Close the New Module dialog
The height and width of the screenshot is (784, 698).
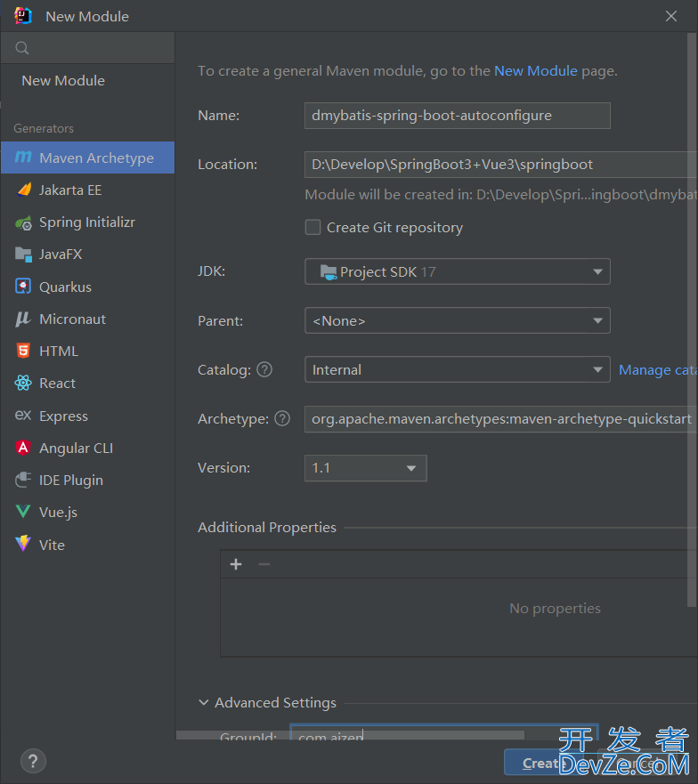(671, 16)
